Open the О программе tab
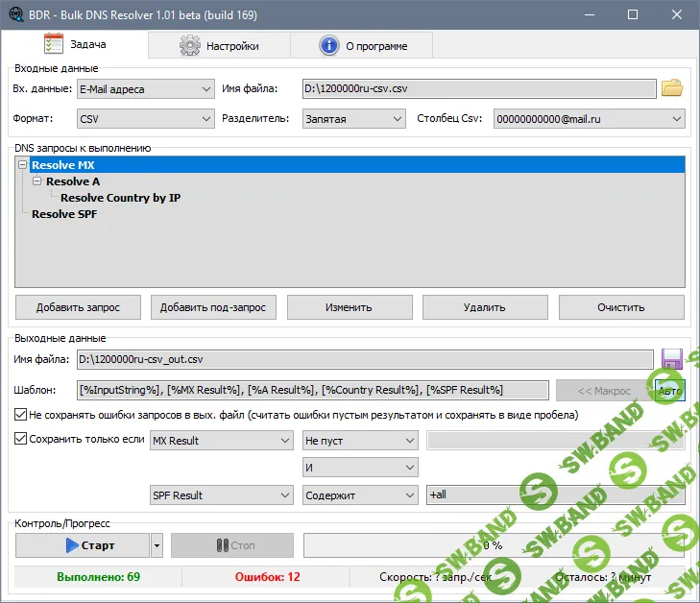 362,45
